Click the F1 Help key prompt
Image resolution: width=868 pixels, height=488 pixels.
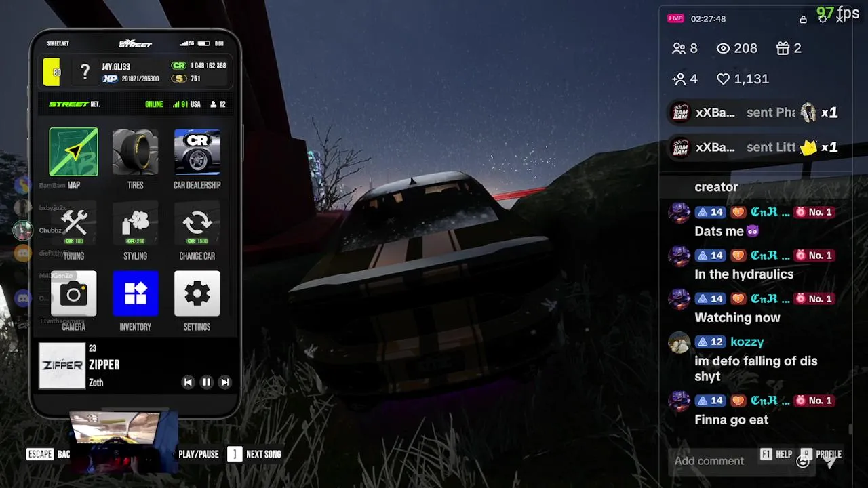[x=776, y=454]
